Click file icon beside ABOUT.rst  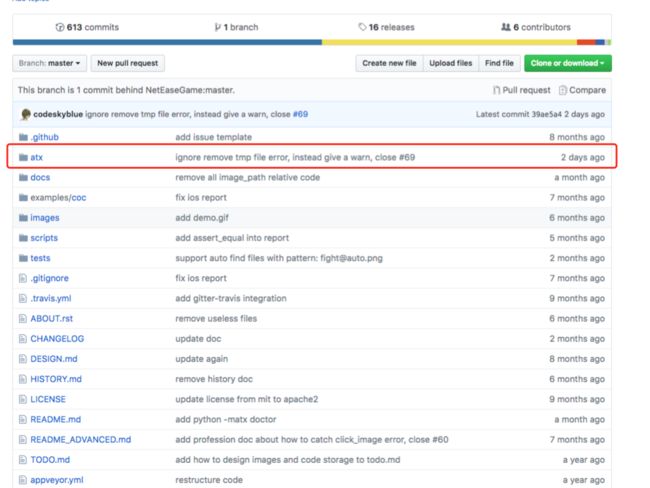[x=23, y=319]
